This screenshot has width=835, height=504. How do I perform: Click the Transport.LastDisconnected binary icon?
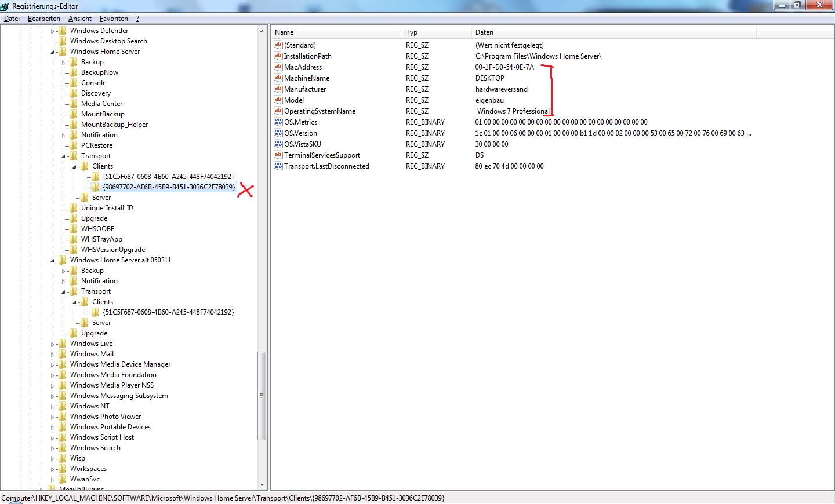[x=278, y=166]
